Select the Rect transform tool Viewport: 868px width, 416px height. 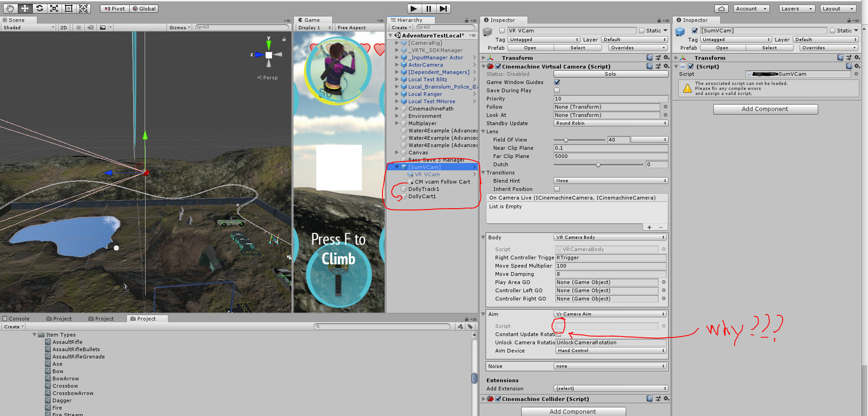(x=69, y=8)
